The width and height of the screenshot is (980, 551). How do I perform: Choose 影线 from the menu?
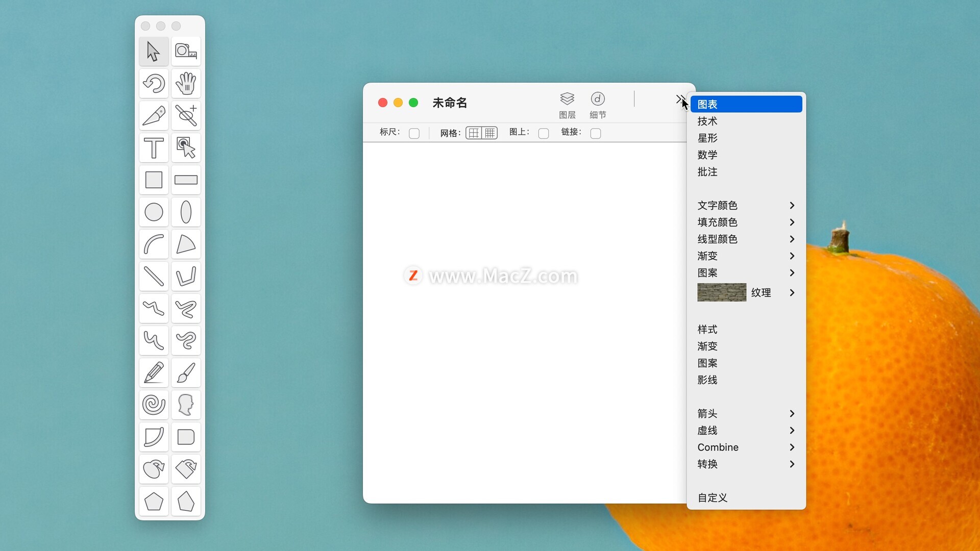(746, 380)
